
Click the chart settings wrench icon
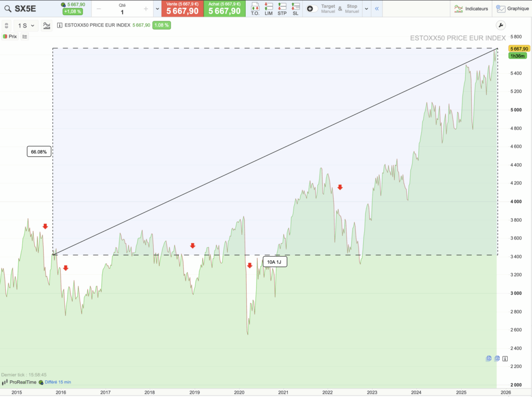[x=500, y=24]
